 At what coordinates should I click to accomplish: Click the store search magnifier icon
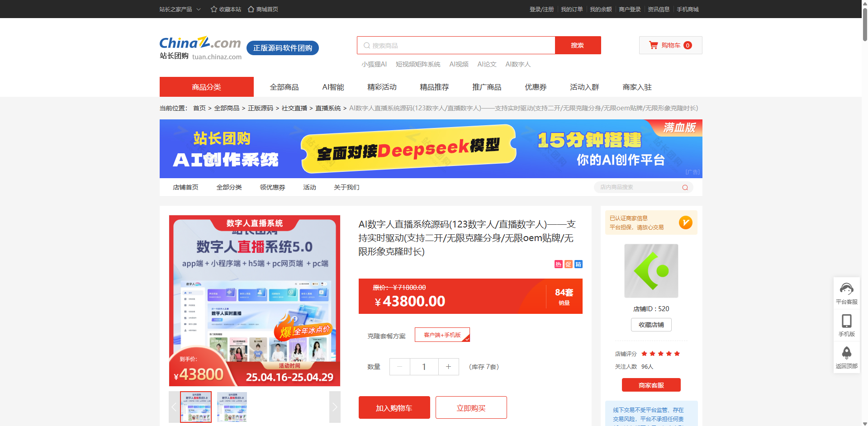coord(685,187)
